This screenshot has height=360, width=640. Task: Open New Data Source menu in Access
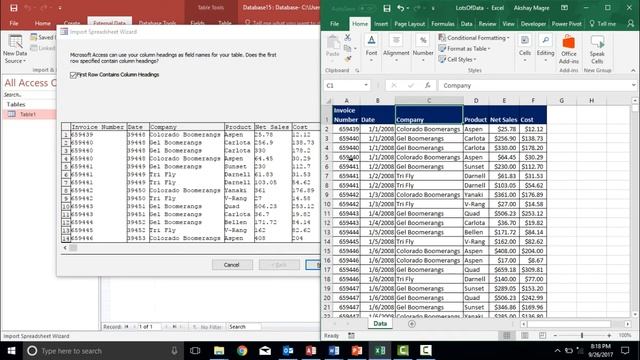[x=15, y=50]
